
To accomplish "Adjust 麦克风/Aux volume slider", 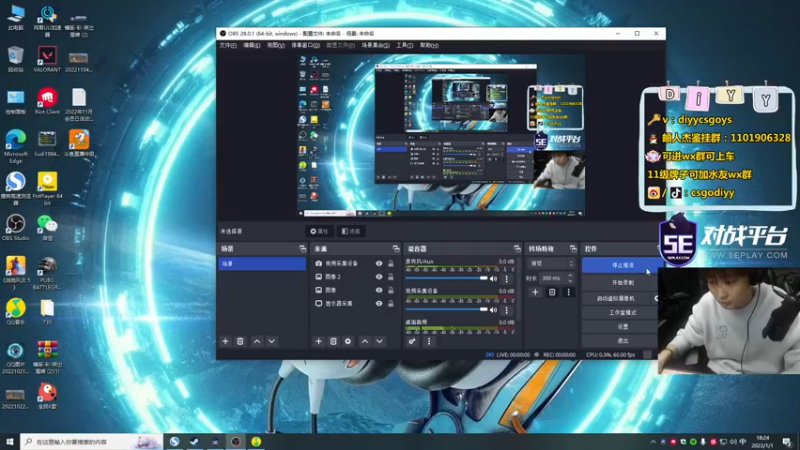I will click(446, 279).
